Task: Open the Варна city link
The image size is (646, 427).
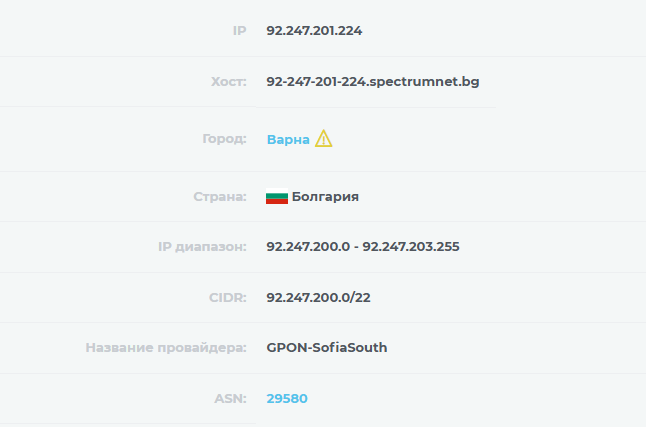Action: pyautogui.click(x=288, y=140)
